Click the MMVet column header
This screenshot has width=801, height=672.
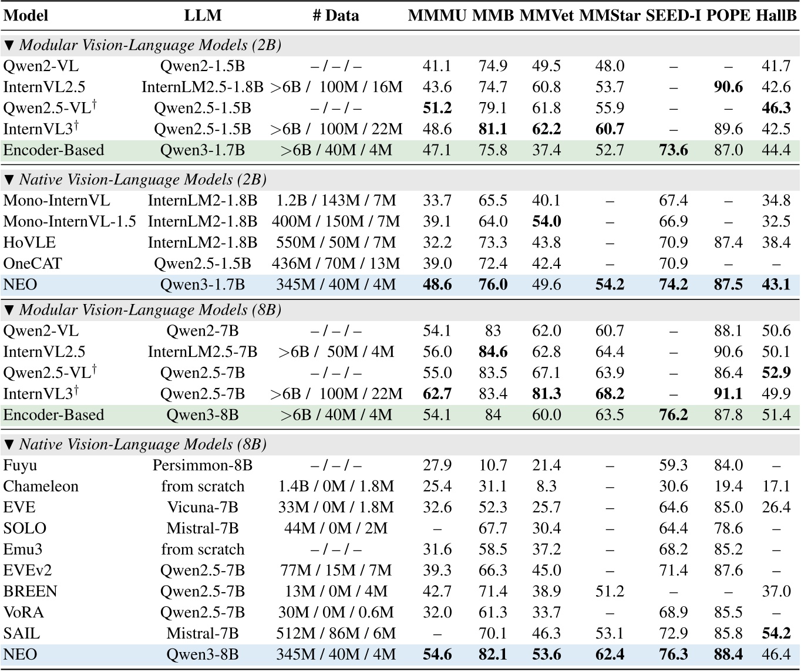546,15
